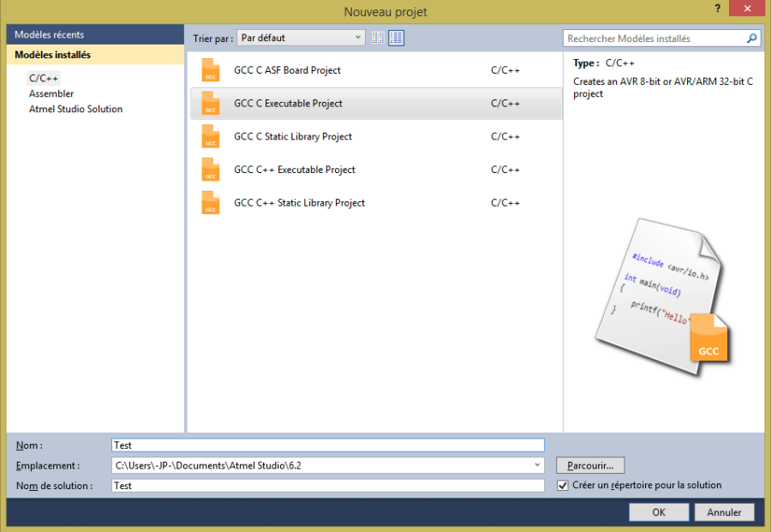Open the Emplacement path dropdown arrow
The image size is (771, 532).
coord(537,465)
